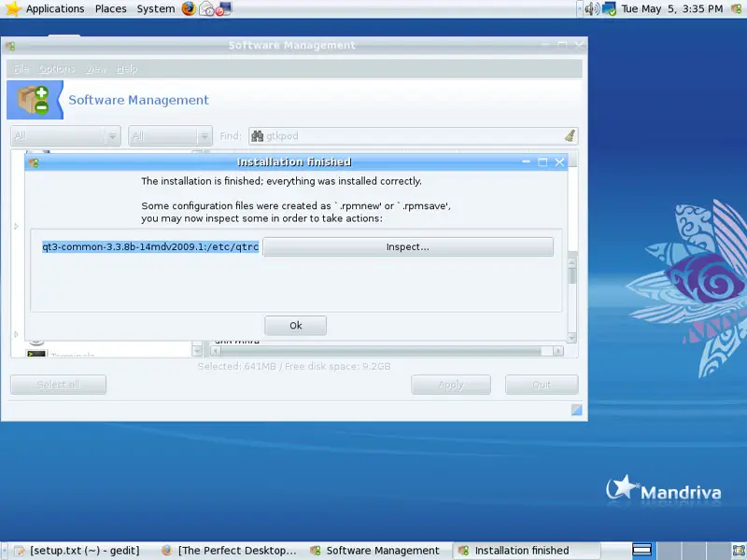The width and height of the screenshot is (747, 560).
Task: Open Help menu in Software Management
Action: click(127, 69)
